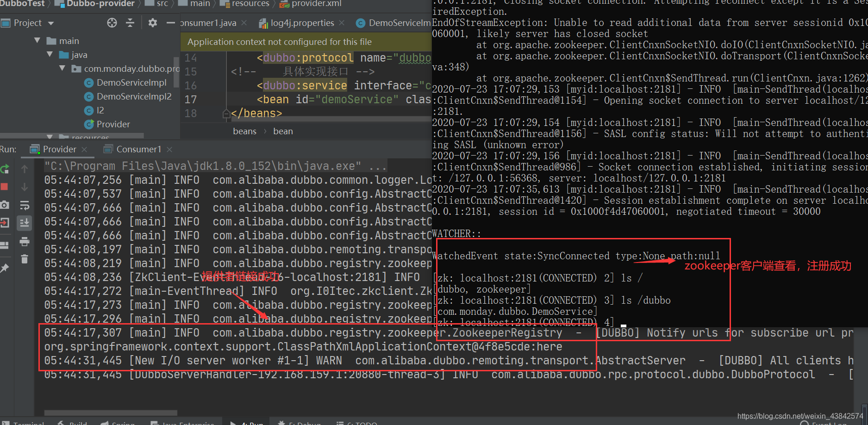The image size is (868, 425).
Task: Print the console output
Action: coord(25,241)
